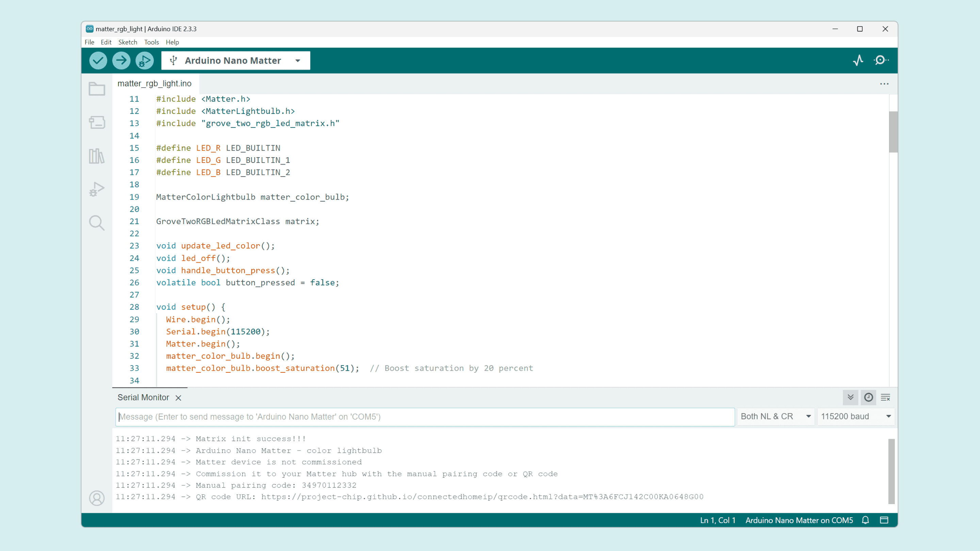Select the matter_rgb_light.ino editor tab
Image resolution: width=980 pixels, height=551 pixels.
154,84
